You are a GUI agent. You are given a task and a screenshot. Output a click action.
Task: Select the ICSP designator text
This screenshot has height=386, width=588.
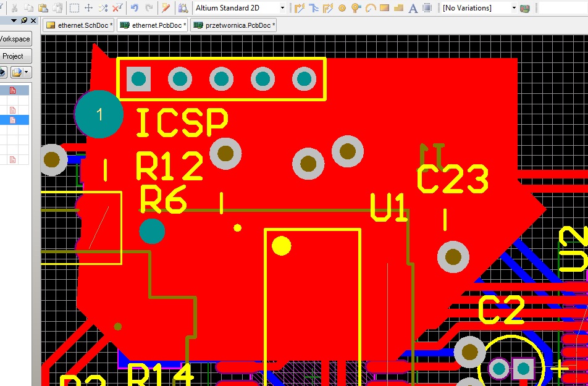pos(182,122)
